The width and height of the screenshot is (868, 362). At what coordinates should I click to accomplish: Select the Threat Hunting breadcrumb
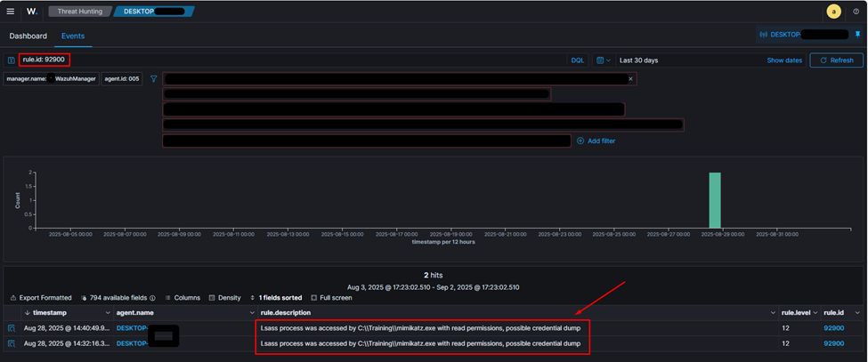(x=79, y=12)
